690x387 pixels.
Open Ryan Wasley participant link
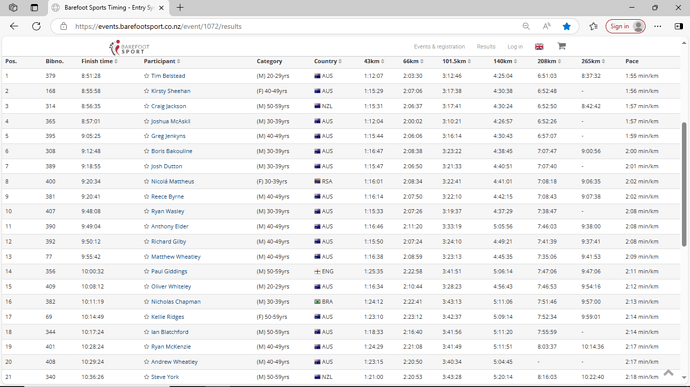(x=168, y=211)
